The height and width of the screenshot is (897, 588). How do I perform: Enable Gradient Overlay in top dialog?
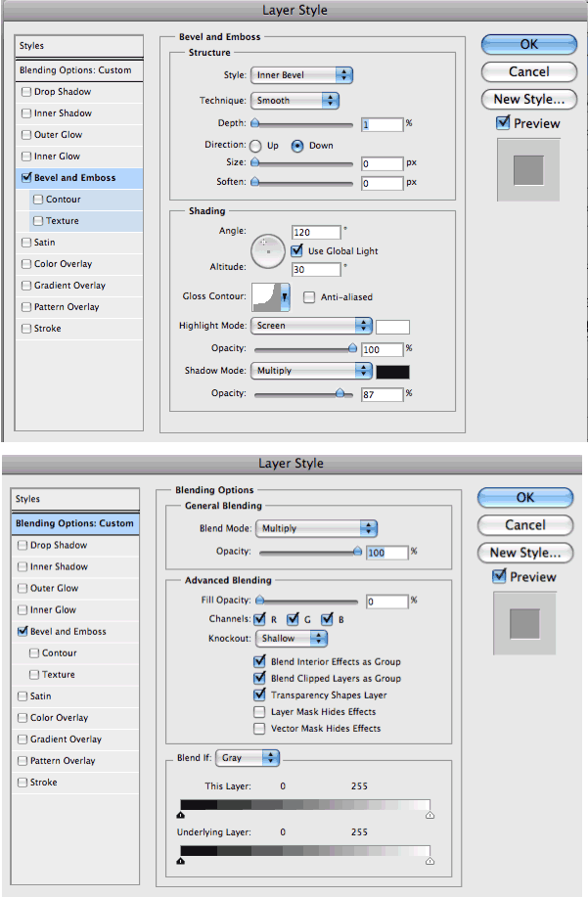[26, 286]
